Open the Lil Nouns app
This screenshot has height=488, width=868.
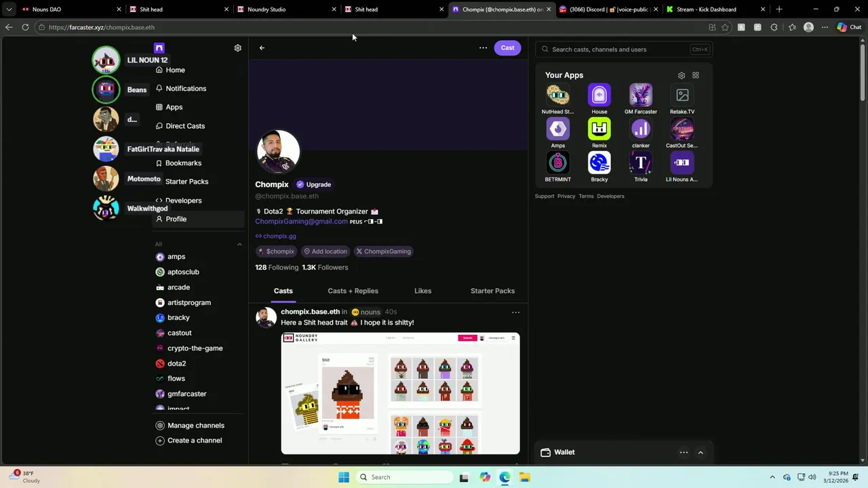pyautogui.click(x=682, y=163)
